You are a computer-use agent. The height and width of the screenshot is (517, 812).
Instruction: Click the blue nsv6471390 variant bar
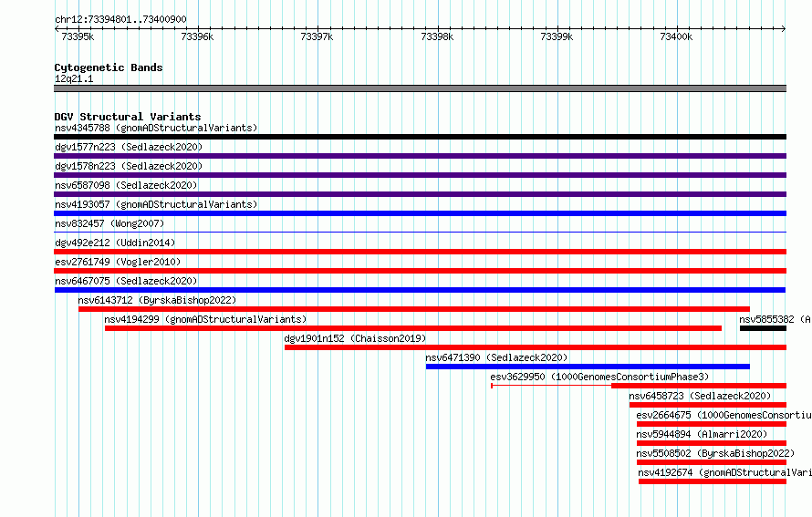(588, 367)
